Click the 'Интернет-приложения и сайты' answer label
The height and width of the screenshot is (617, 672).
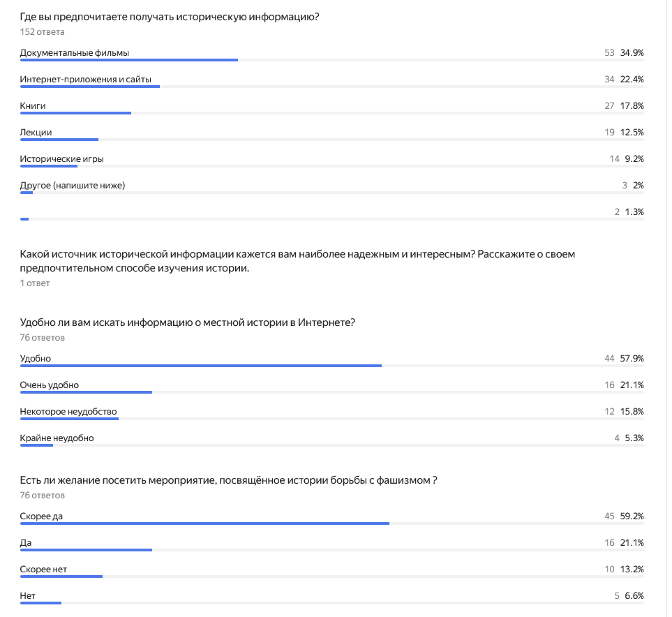tap(86, 79)
